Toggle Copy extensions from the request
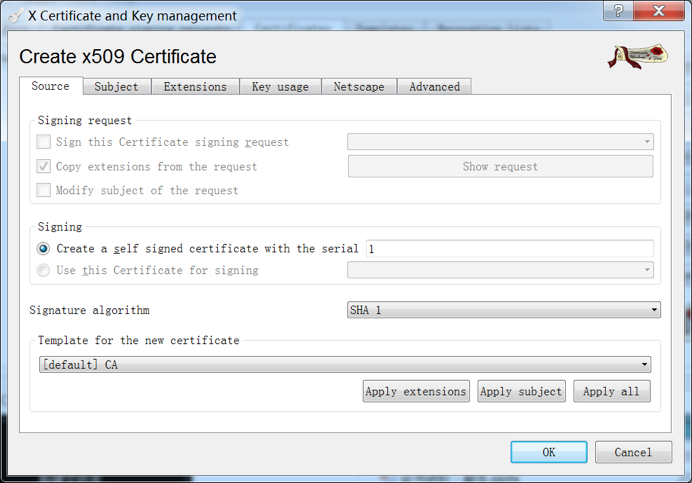Viewport: 692px width, 483px height. click(44, 166)
